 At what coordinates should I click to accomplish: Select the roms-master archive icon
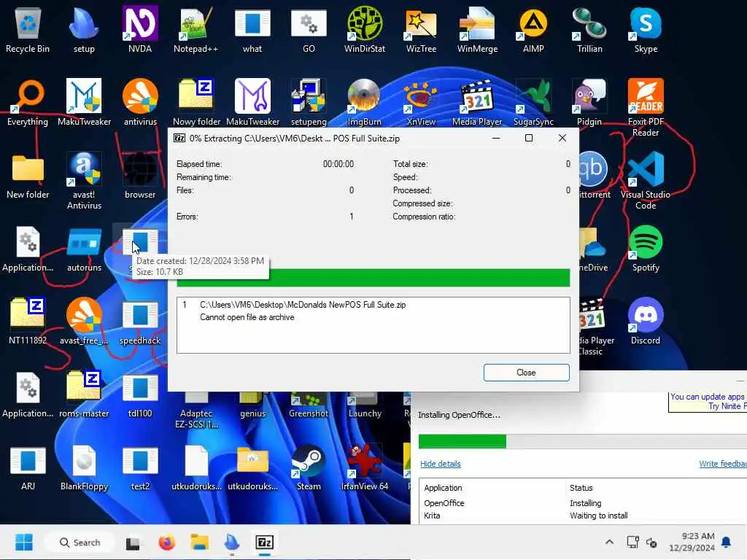click(x=84, y=394)
